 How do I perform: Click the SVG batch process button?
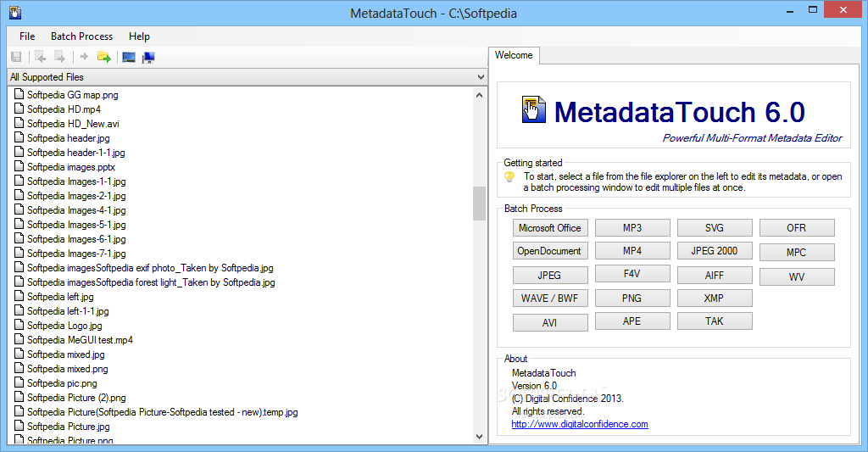coord(715,227)
